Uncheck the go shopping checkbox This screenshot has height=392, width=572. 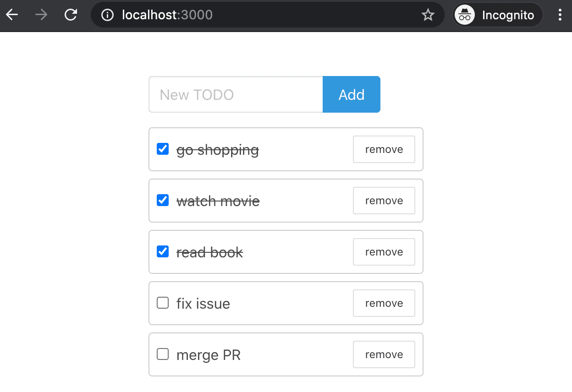pos(163,149)
